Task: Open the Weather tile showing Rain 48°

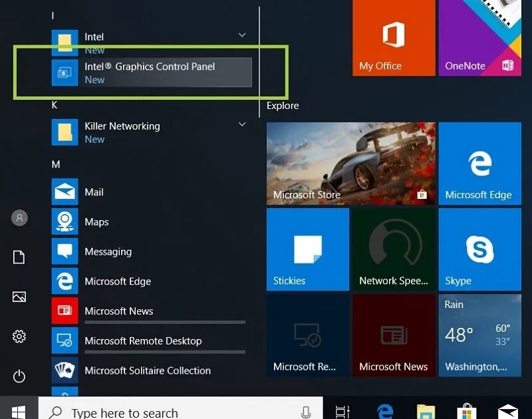Action: coord(479,335)
